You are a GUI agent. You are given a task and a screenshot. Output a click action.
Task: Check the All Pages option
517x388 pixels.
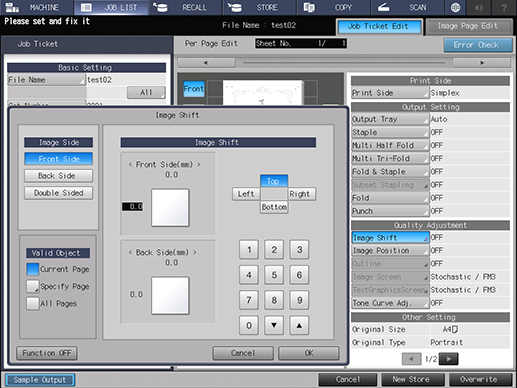click(33, 304)
